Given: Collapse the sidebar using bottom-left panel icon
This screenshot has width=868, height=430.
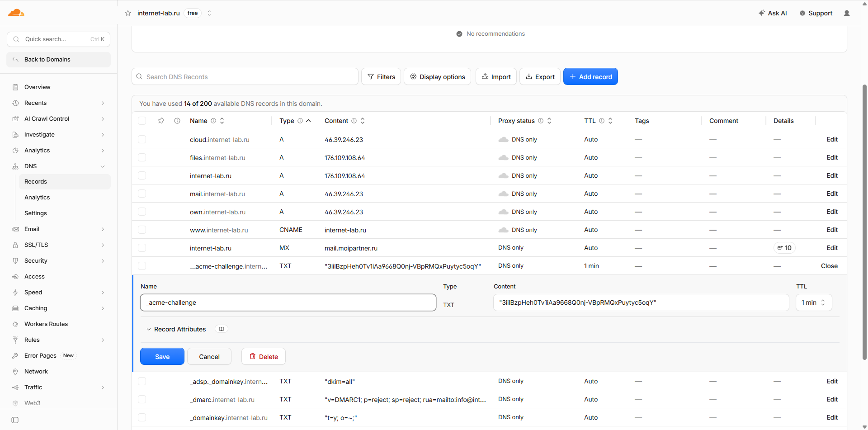Looking at the screenshot, I should tap(15, 420).
